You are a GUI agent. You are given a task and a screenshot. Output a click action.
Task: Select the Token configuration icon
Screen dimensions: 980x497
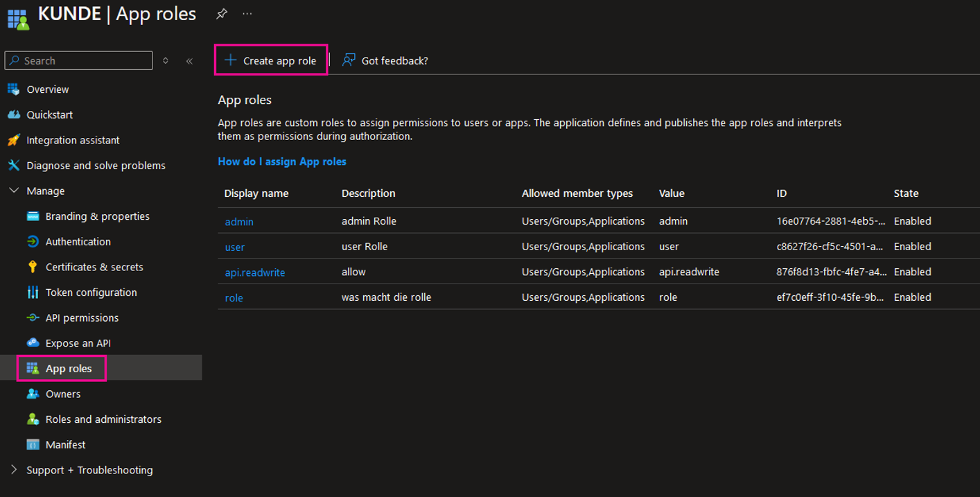(33, 293)
